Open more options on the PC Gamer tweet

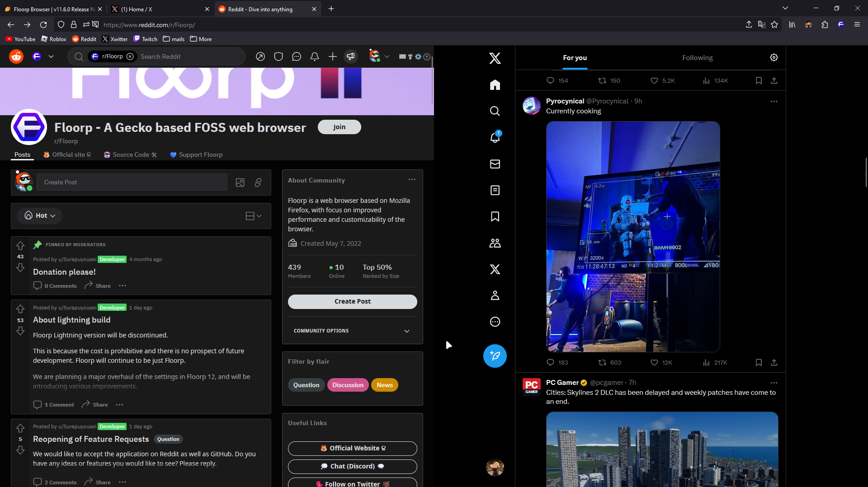tap(774, 383)
